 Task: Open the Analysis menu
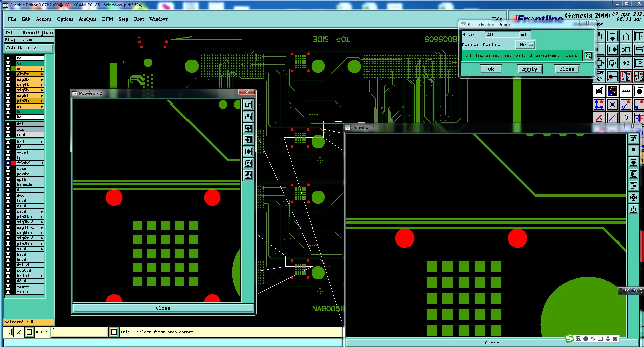tap(88, 19)
